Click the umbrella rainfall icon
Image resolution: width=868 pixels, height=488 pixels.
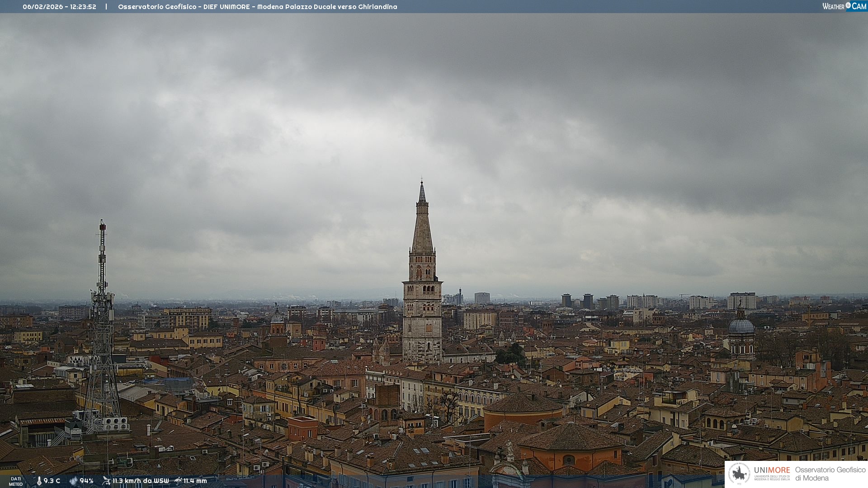178,481
